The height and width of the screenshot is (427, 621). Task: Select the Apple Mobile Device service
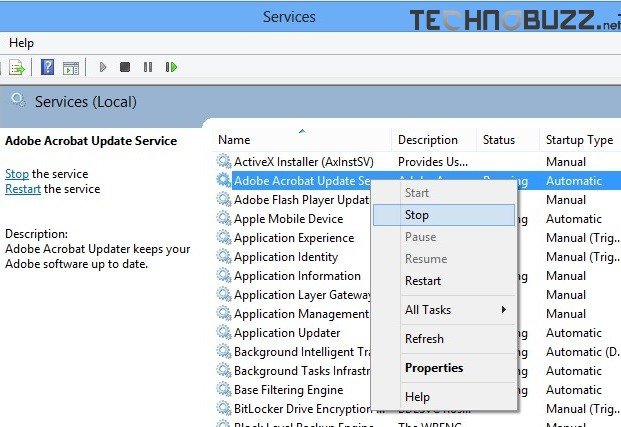288,219
